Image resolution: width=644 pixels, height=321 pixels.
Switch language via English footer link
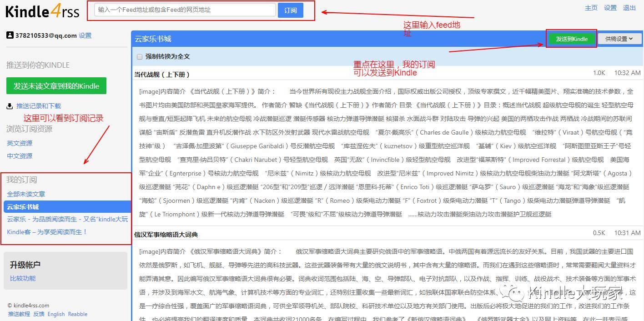(x=56, y=314)
